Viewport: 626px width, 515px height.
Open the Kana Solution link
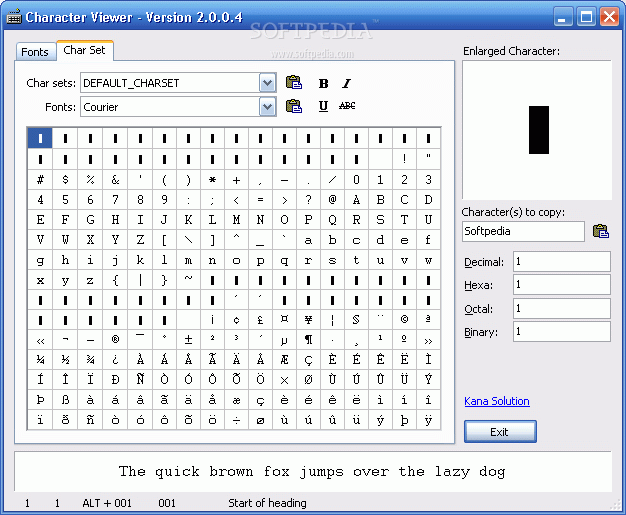[x=497, y=401]
